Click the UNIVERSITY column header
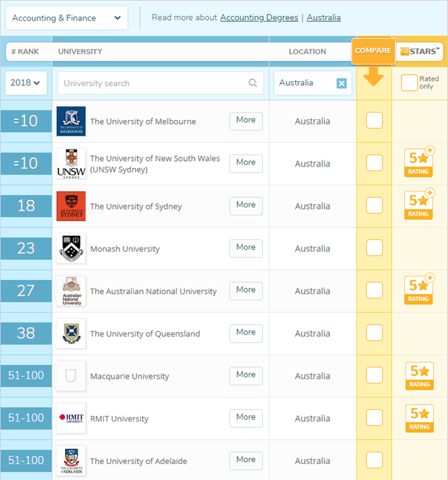This screenshot has width=448, height=480. tap(80, 51)
